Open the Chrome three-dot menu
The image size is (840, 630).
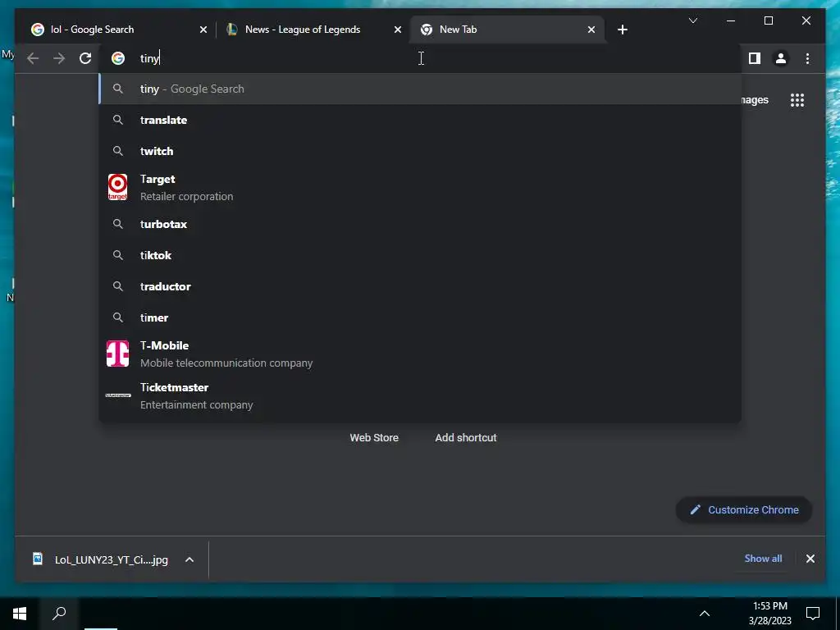[x=807, y=58]
